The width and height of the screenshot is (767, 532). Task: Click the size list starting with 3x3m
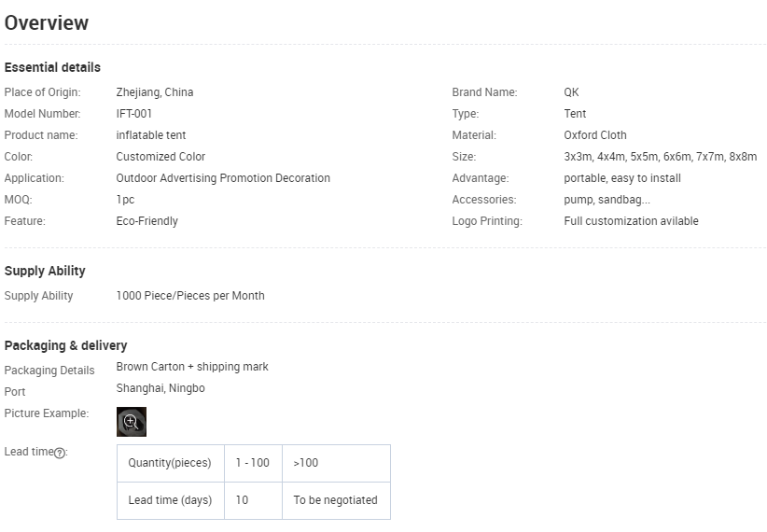coord(660,157)
